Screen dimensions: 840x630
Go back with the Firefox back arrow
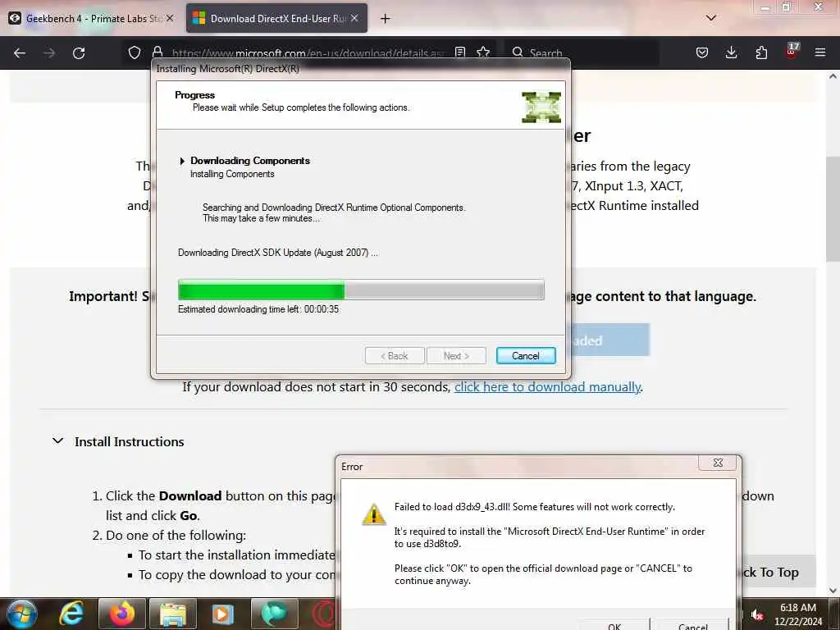click(20, 53)
